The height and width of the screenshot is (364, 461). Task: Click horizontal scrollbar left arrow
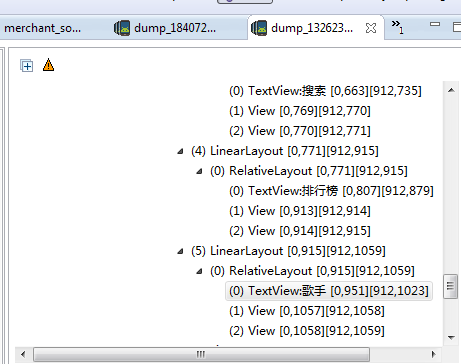(23, 354)
